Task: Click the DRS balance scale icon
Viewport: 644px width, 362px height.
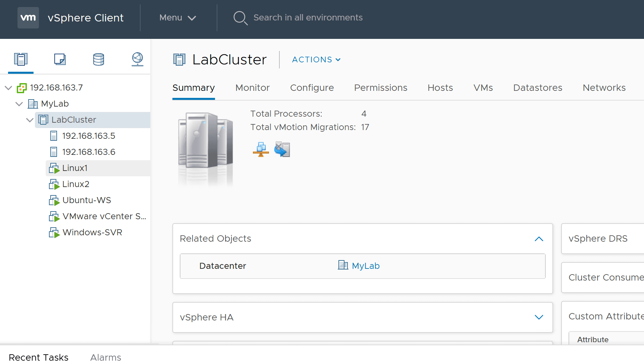Action: [261, 149]
